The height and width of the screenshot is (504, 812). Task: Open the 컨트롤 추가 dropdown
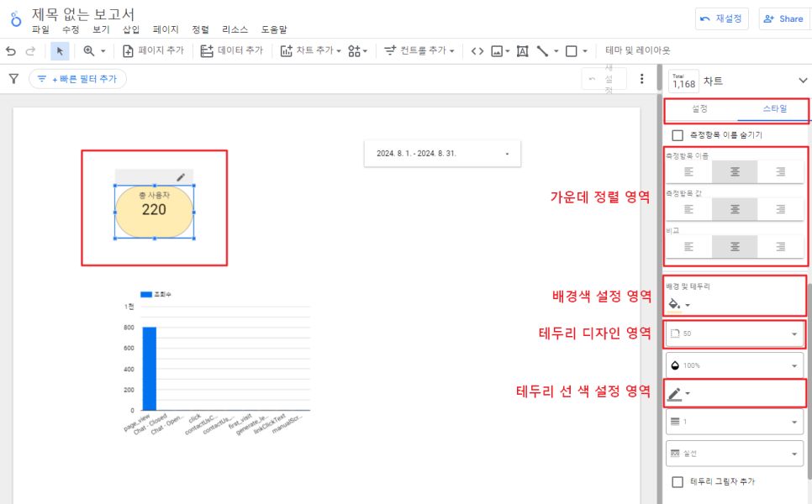(x=419, y=50)
